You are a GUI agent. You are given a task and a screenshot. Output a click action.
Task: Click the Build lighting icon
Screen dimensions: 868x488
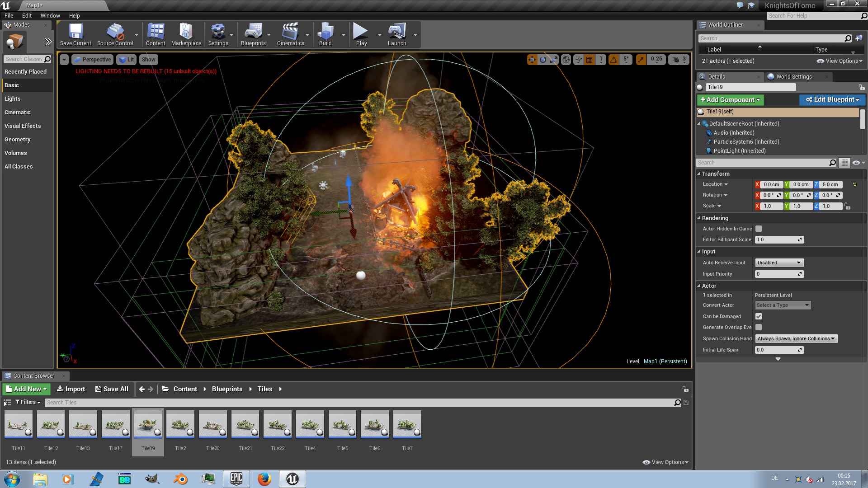(x=325, y=34)
